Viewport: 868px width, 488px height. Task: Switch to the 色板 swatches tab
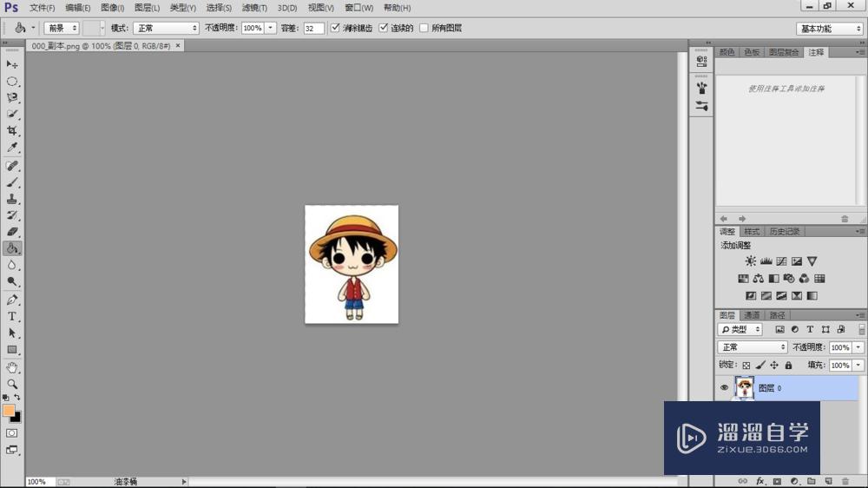click(752, 52)
